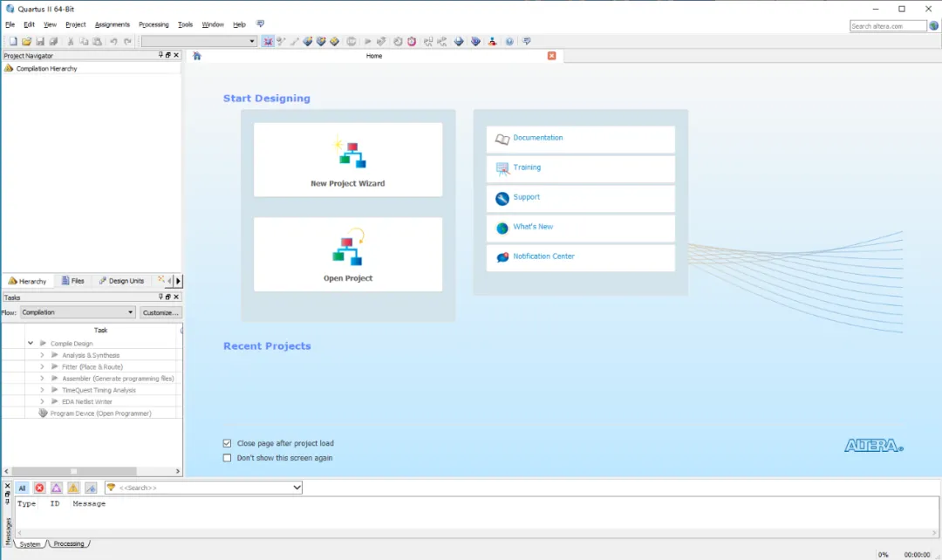Open the Support link

pos(526,197)
